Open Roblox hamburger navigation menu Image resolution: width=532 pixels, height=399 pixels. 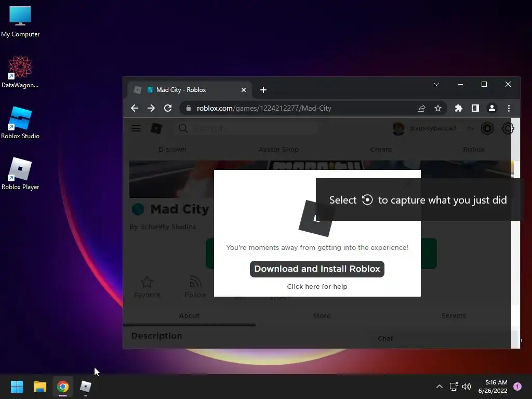click(136, 128)
